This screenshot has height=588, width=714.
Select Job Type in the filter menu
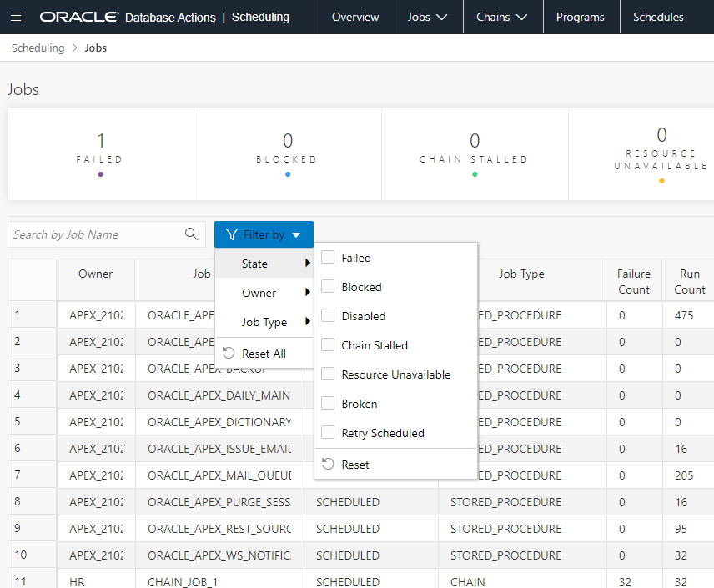click(x=264, y=322)
